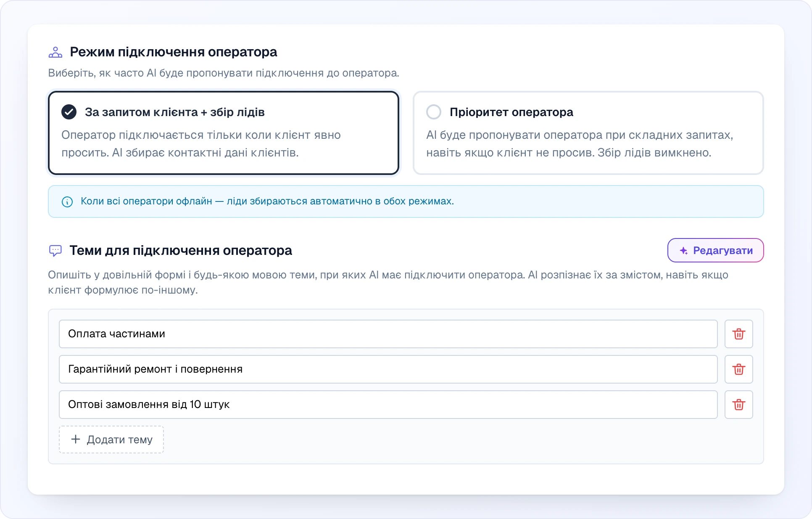Delete the "Оплата частинами" topic
Screen dimensions: 812x519
738,334
